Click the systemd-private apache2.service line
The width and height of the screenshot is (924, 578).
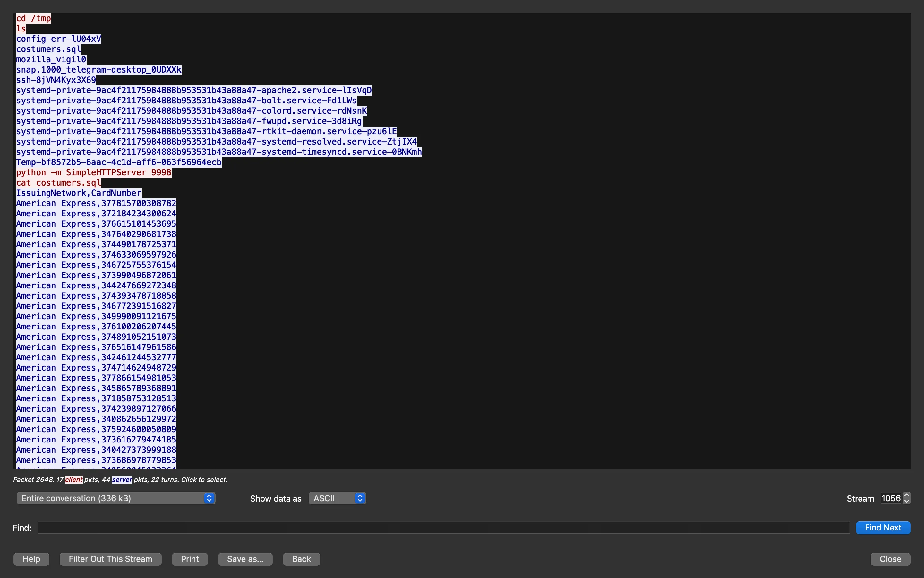(194, 90)
